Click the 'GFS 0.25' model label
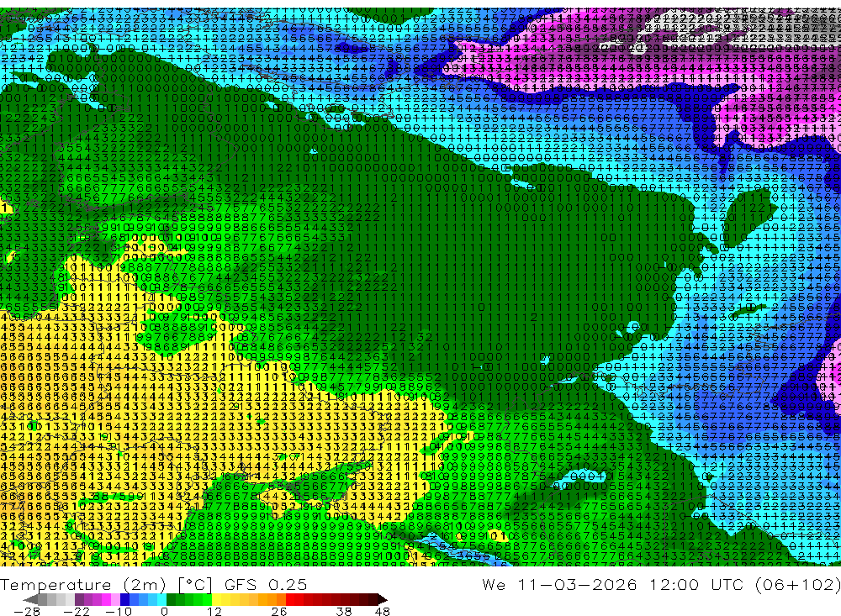 pos(266,584)
